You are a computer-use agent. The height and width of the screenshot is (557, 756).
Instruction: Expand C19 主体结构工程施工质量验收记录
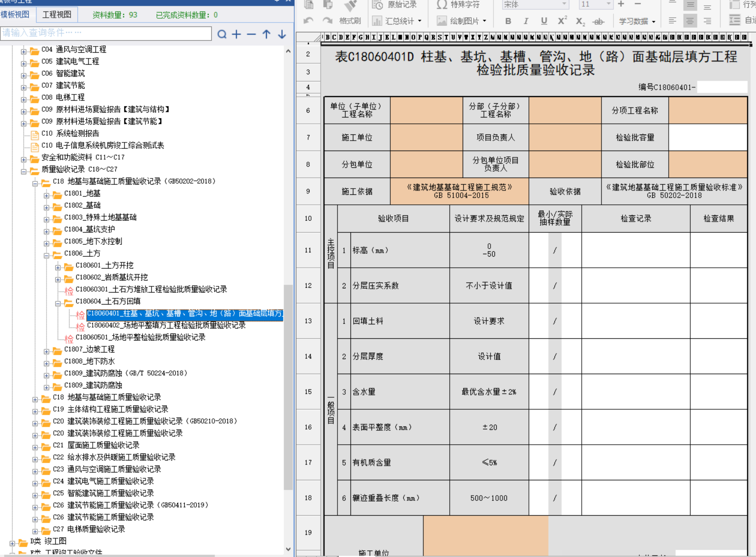(x=35, y=411)
